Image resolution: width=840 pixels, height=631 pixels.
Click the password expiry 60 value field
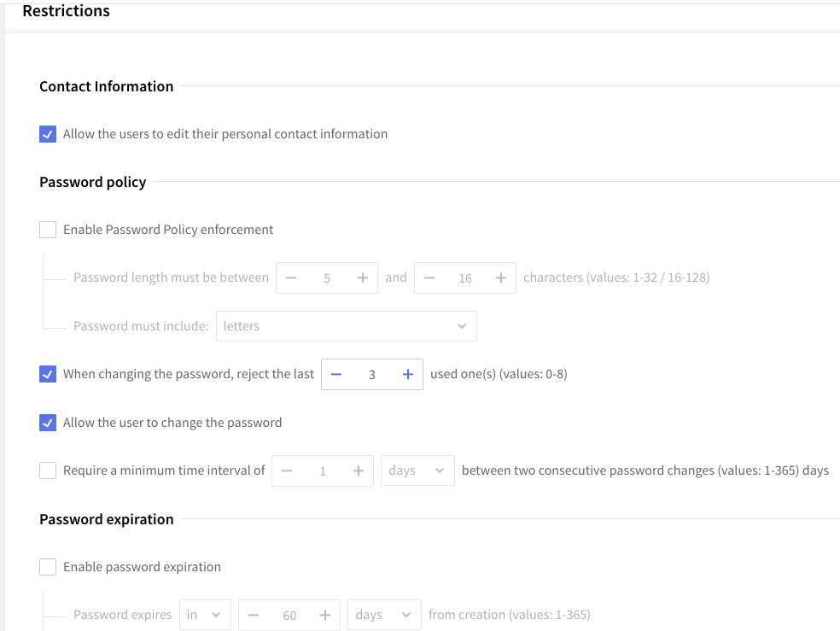(x=289, y=615)
